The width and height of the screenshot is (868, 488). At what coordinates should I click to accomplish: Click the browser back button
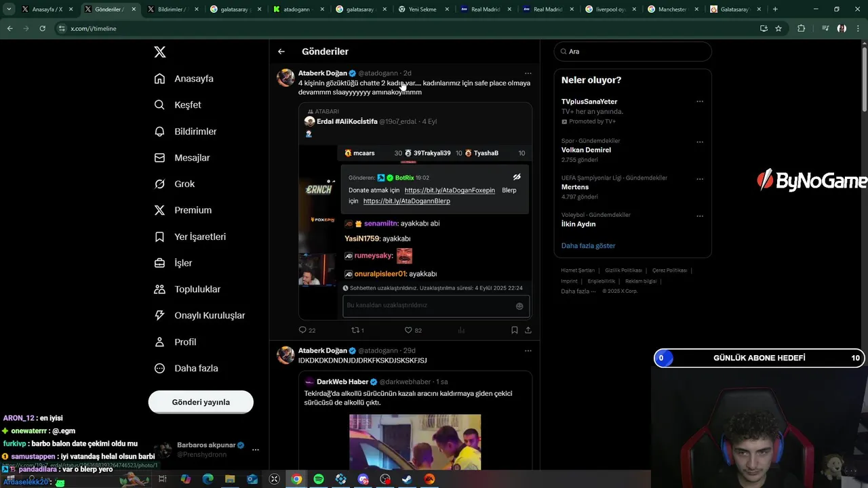9,28
